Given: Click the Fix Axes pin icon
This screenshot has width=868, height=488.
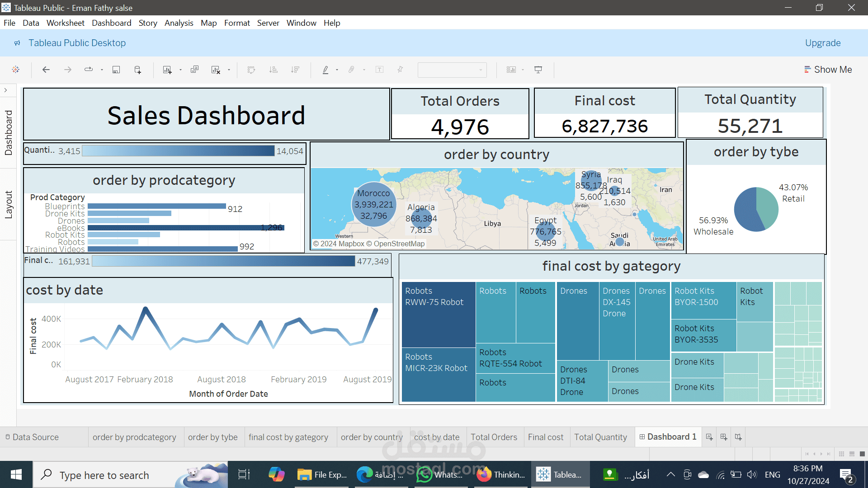Looking at the screenshot, I should click(x=400, y=70).
